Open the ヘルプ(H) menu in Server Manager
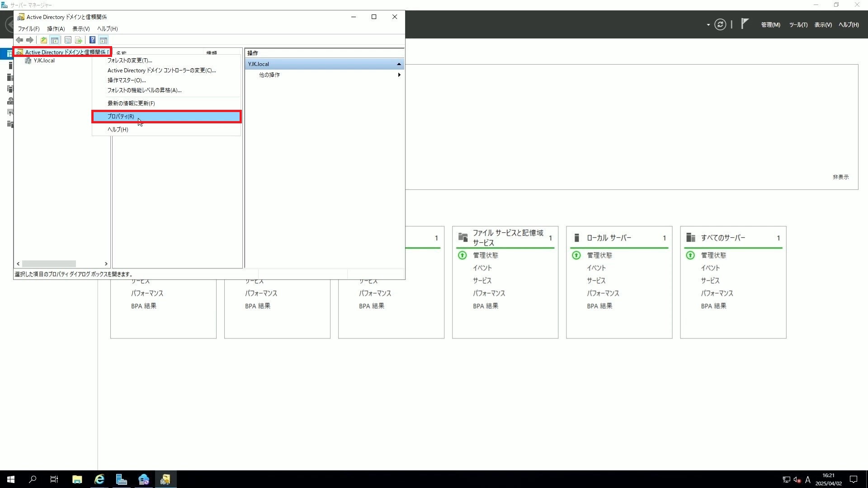The width and height of the screenshot is (868, 488). 849,25
